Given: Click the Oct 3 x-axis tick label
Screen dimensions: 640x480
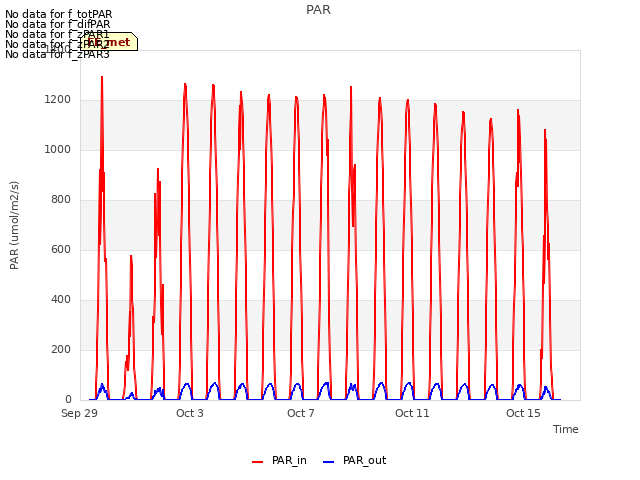Looking at the screenshot, I should pos(190,413).
